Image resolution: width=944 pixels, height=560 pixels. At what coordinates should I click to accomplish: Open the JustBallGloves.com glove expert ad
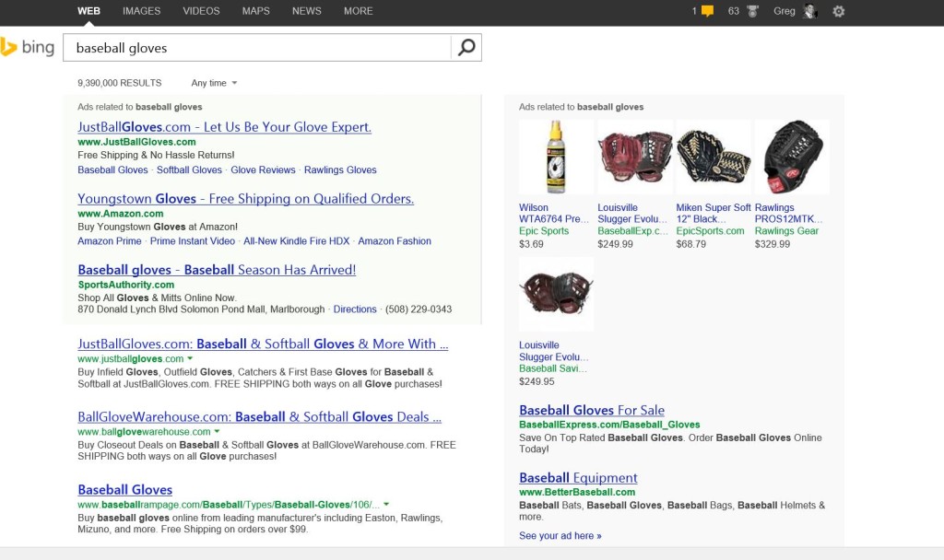click(x=225, y=127)
